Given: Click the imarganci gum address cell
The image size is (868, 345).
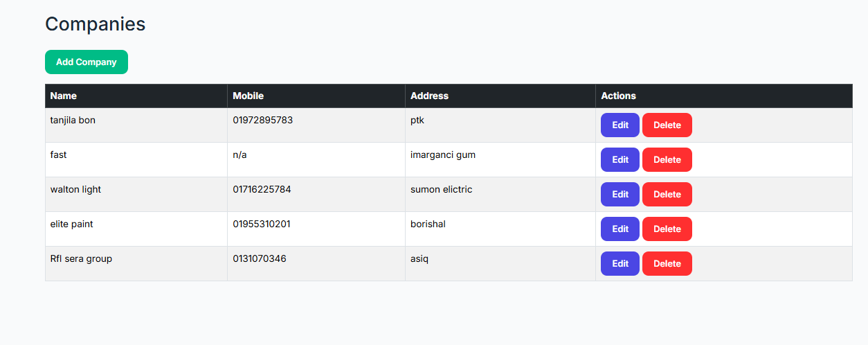Looking at the screenshot, I should click(443, 155).
